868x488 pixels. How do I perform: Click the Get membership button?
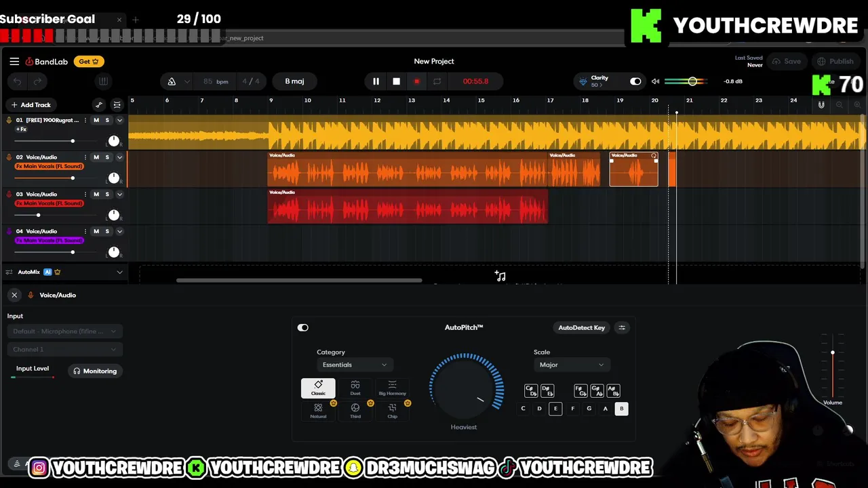click(x=89, y=62)
